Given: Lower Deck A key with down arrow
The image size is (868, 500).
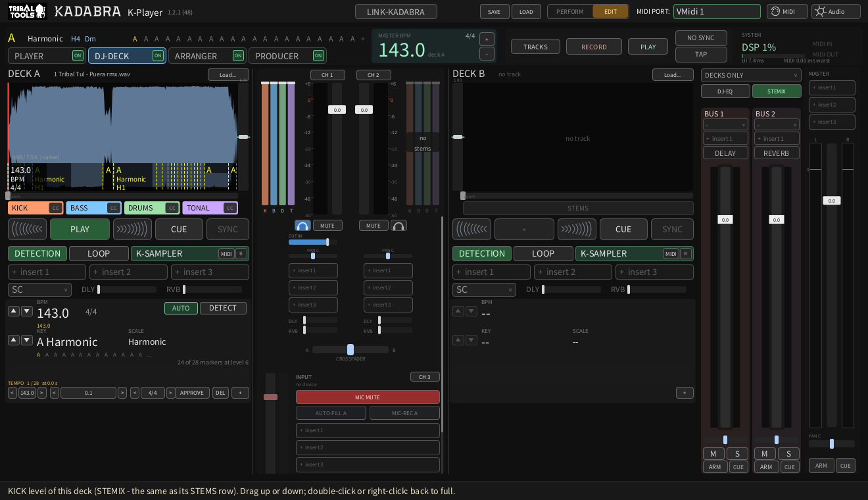Looking at the screenshot, I should point(27,340).
